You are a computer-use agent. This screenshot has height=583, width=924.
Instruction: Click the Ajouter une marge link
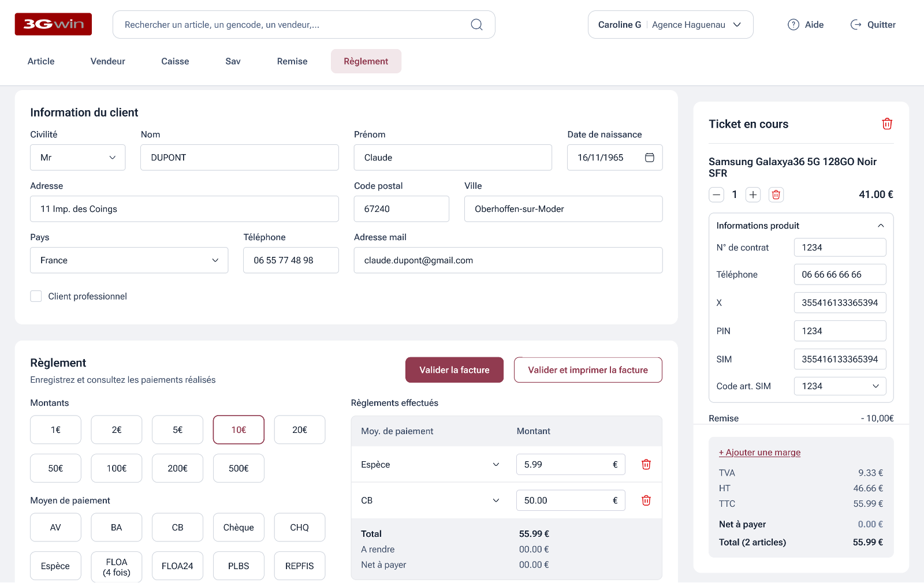click(759, 452)
